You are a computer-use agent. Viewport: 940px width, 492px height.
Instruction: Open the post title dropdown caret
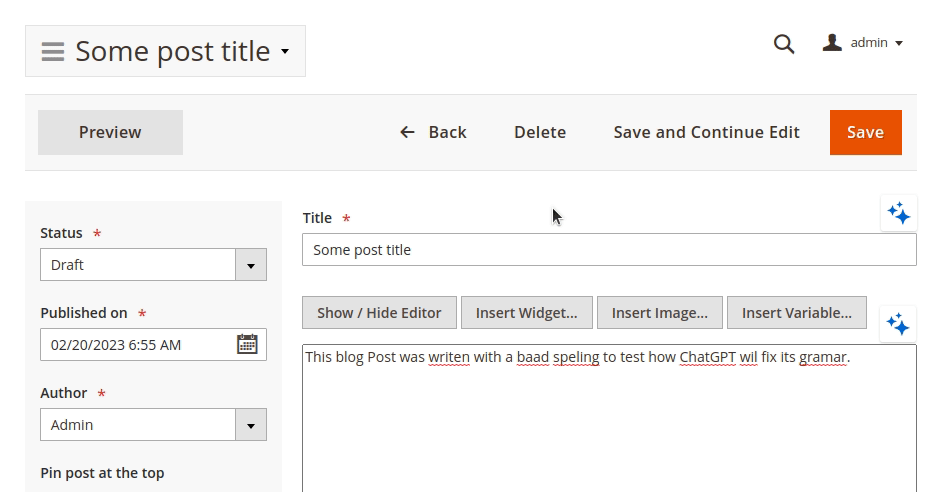coord(285,51)
